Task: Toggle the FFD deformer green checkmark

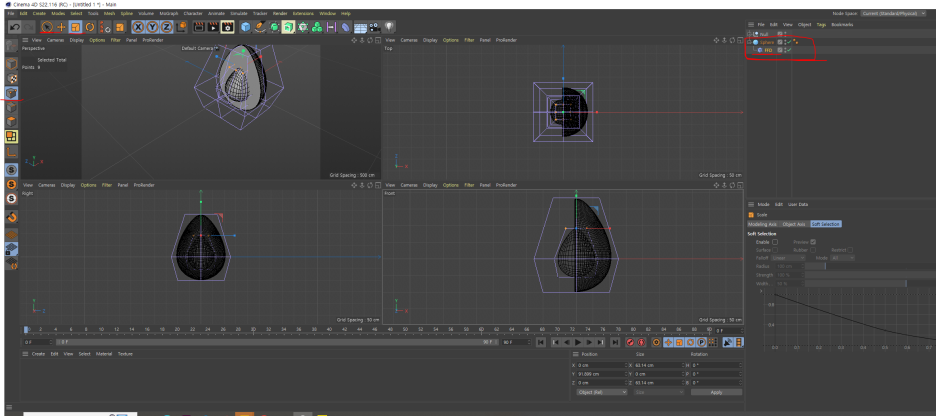Action: pos(790,50)
